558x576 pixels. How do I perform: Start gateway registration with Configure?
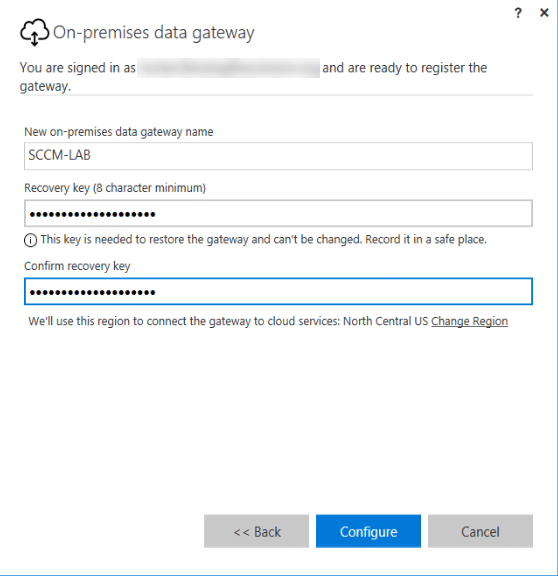[368, 531]
